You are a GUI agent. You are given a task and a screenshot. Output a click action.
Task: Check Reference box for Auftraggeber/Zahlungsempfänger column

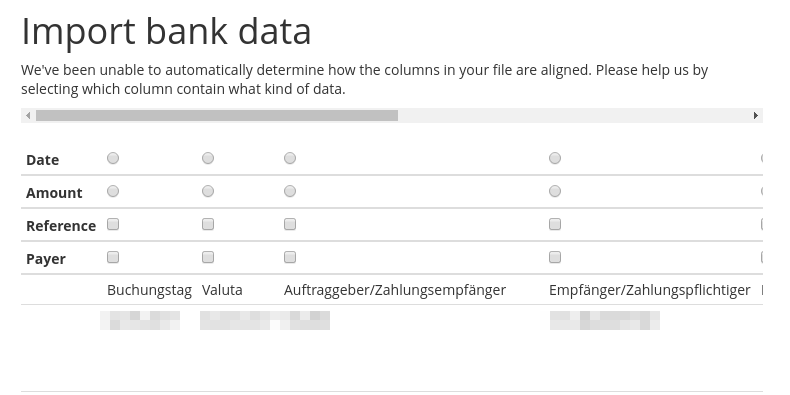(290, 224)
